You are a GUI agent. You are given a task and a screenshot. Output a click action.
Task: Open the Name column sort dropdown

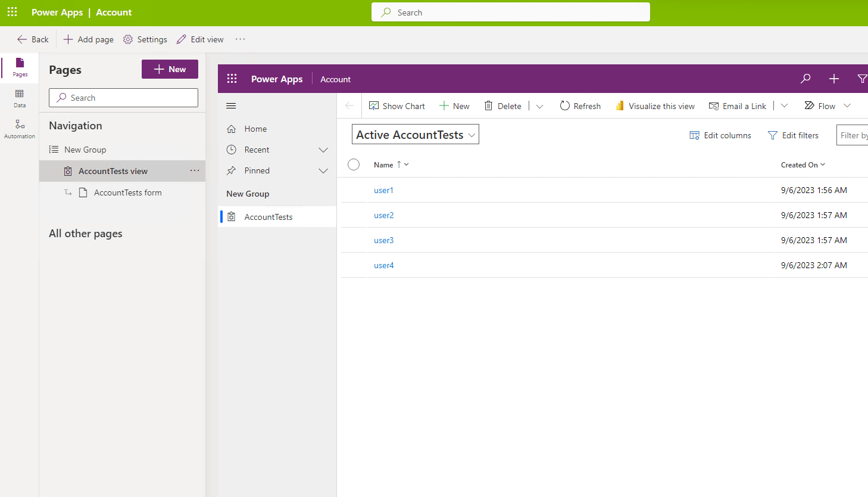407,164
